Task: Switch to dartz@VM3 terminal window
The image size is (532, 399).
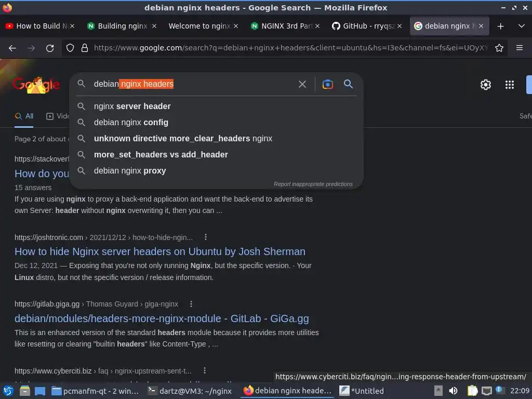Action: pyautogui.click(x=190, y=391)
